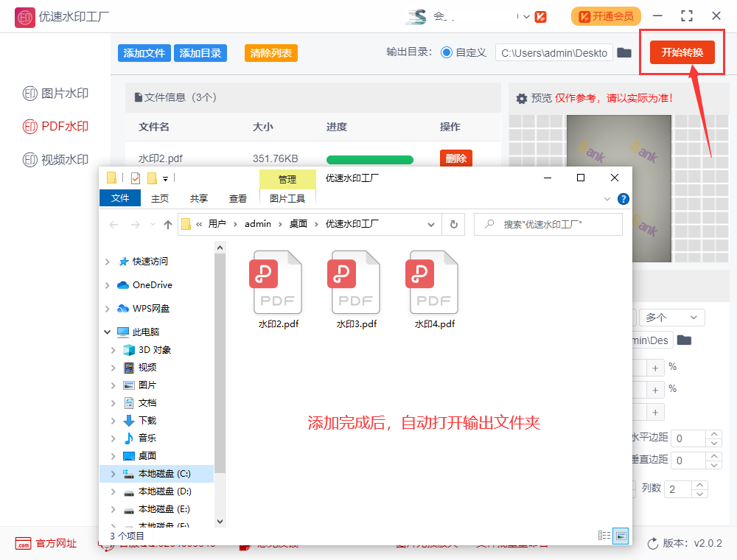
Task: Click the 添加文件 button
Action: click(144, 53)
